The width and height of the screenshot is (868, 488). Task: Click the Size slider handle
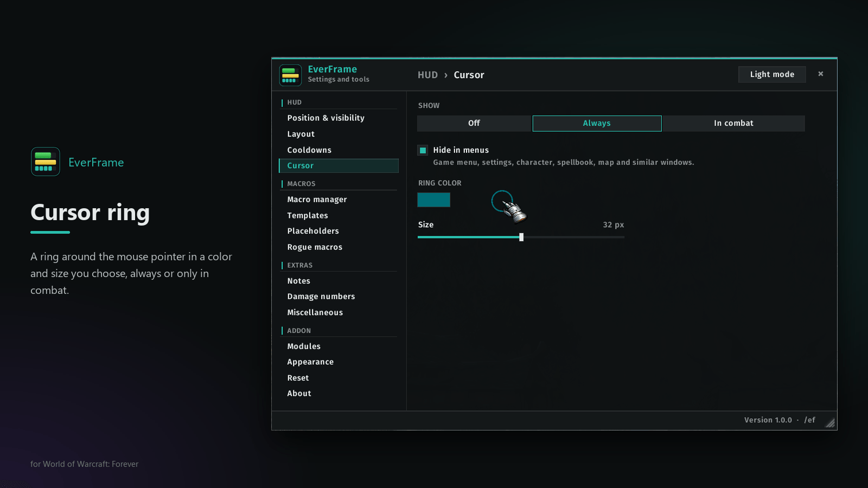(x=521, y=237)
